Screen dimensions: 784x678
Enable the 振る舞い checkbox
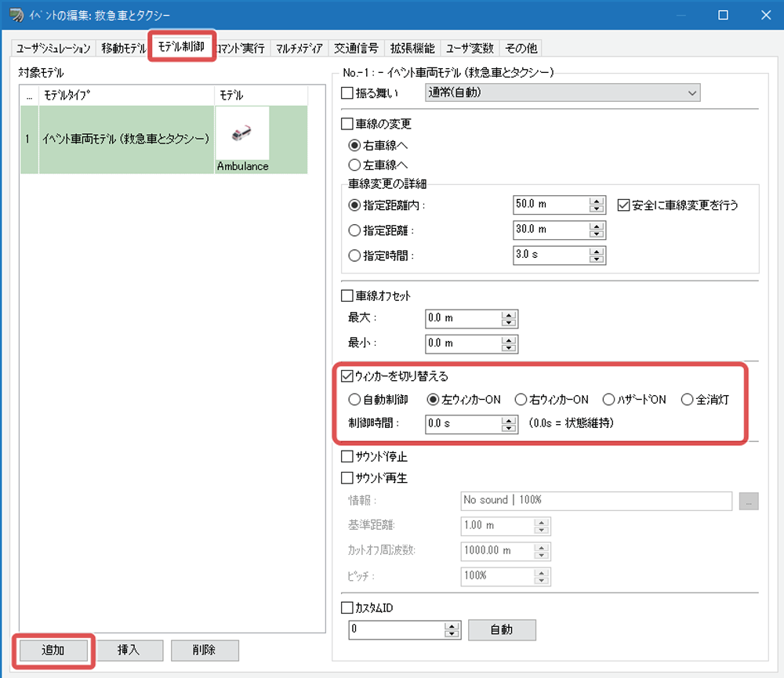pyautogui.click(x=347, y=93)
